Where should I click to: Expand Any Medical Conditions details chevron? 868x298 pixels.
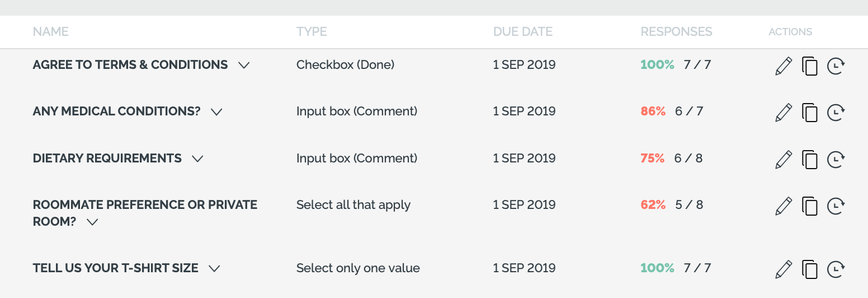pos(216,112)
